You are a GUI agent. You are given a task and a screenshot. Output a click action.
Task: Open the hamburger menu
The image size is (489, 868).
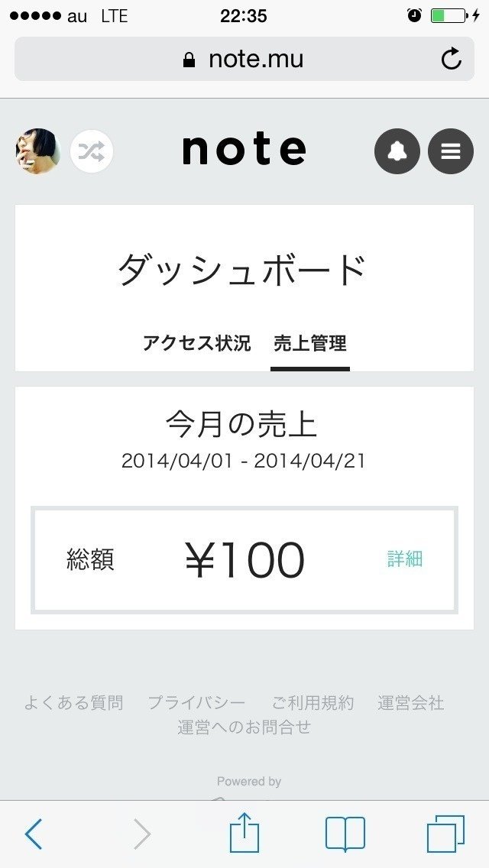tap(450, 151)
